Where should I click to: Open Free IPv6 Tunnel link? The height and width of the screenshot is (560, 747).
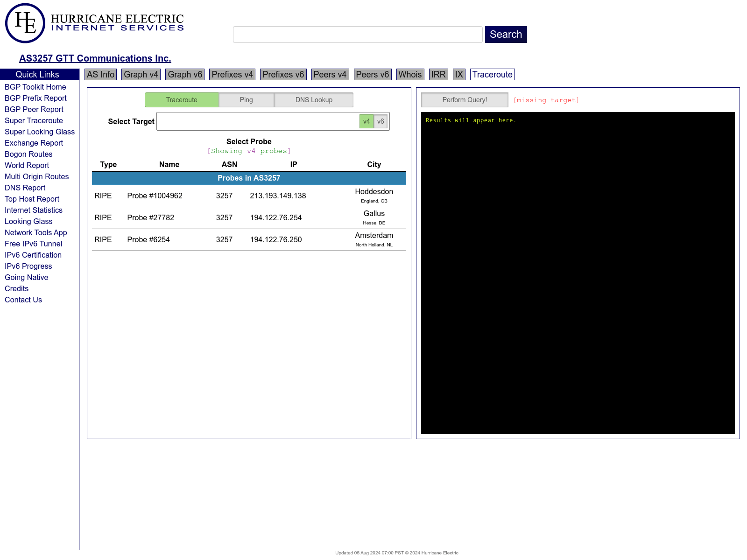coord(33,244)
